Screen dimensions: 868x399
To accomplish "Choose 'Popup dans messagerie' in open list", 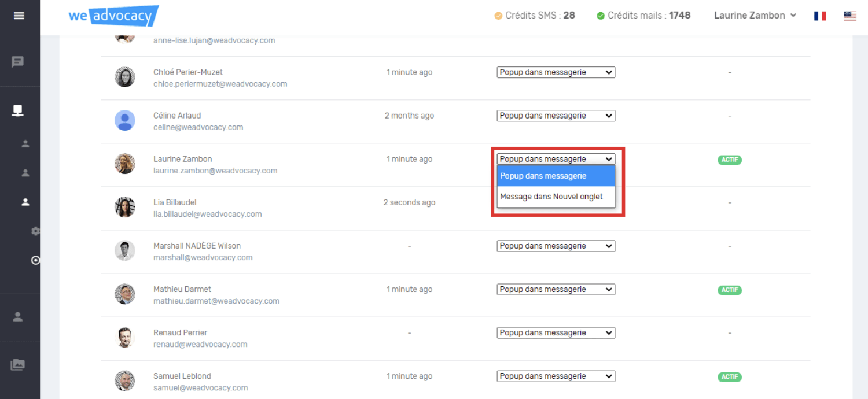I will 556,176.
